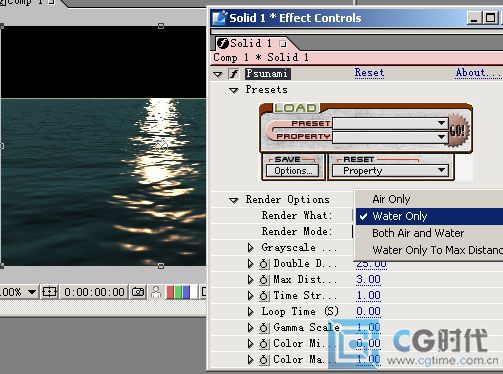Pick Both Air and Water option
Image resolution: width=503 pixels, height=374 pixels.
click(429, 233)
